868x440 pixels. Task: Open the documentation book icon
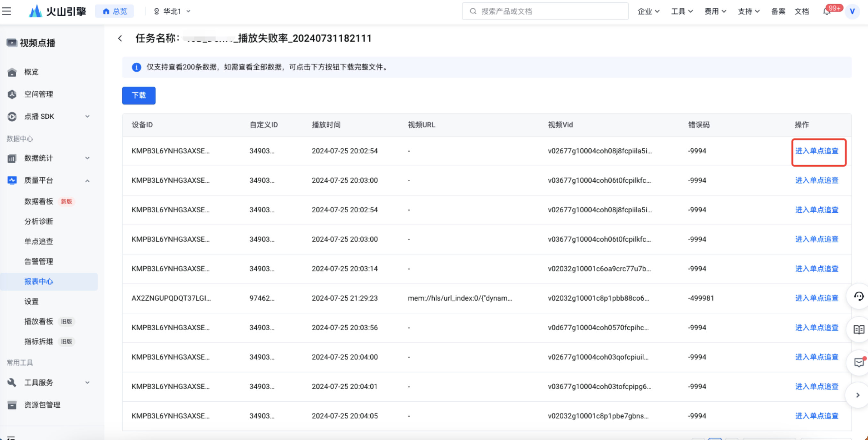859,330
